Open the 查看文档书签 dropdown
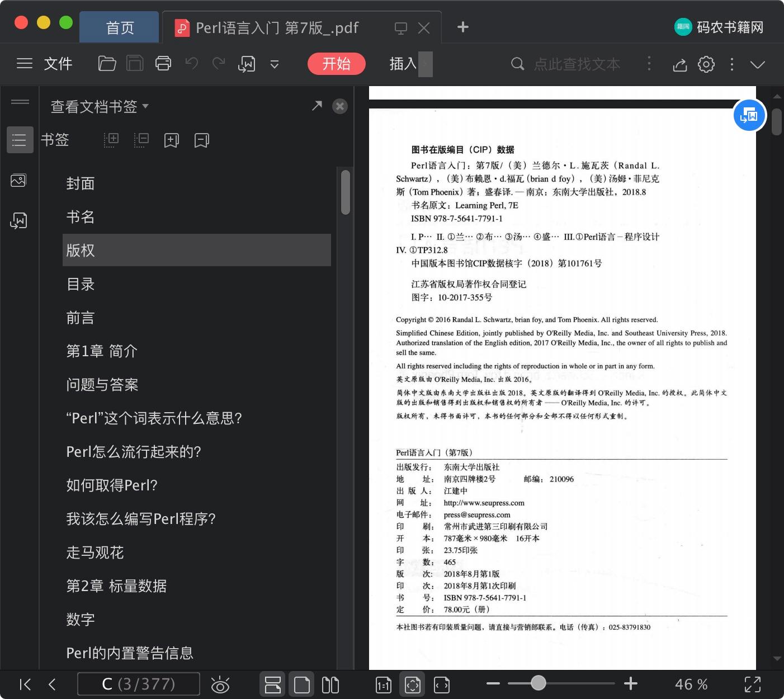This screenshot has width=784, height=699. (100, 106)
